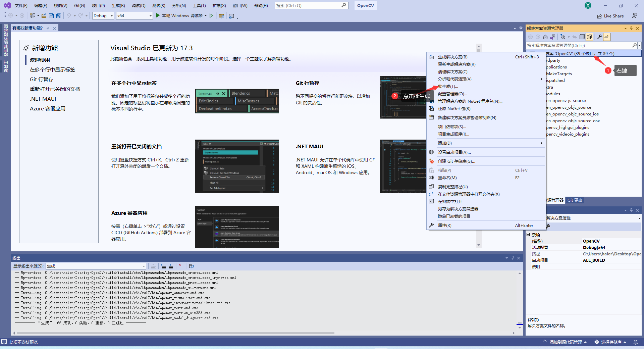This screenshot has height=349, width=644.
Task: Click the New Project toolbar icon
Action: [x=33, y=16]
